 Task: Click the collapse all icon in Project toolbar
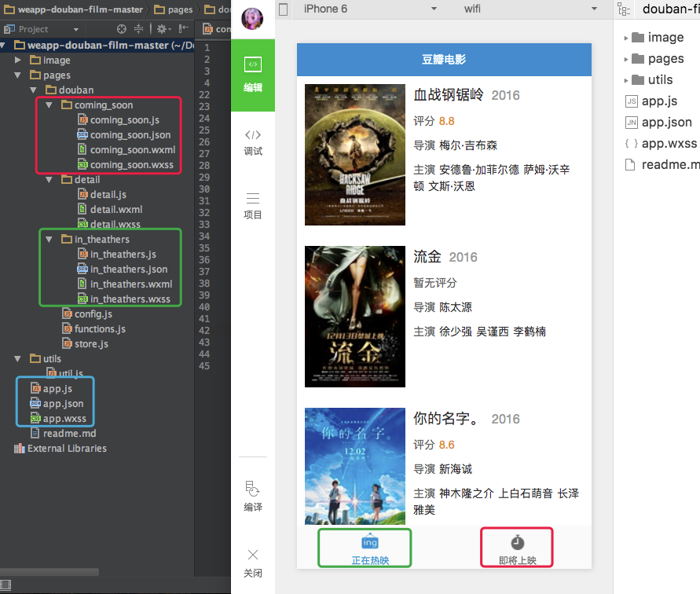click(139, 29)
